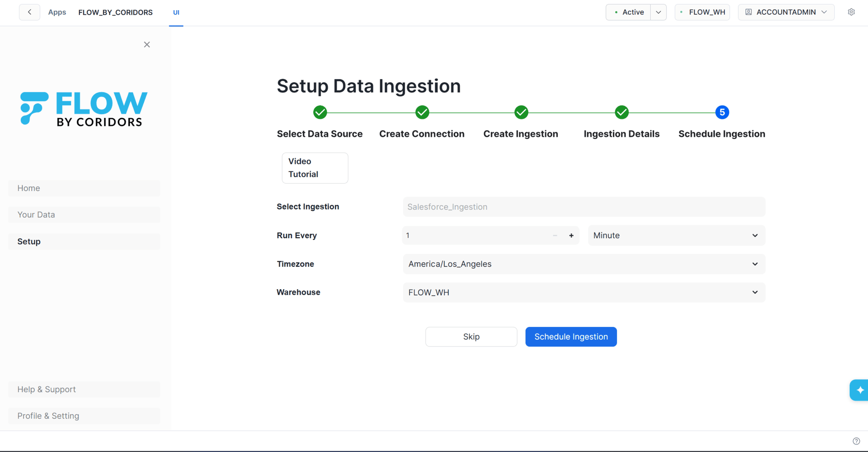
Task: Click the Select Data Source checkmark step
Action: [x=320, y=112]
